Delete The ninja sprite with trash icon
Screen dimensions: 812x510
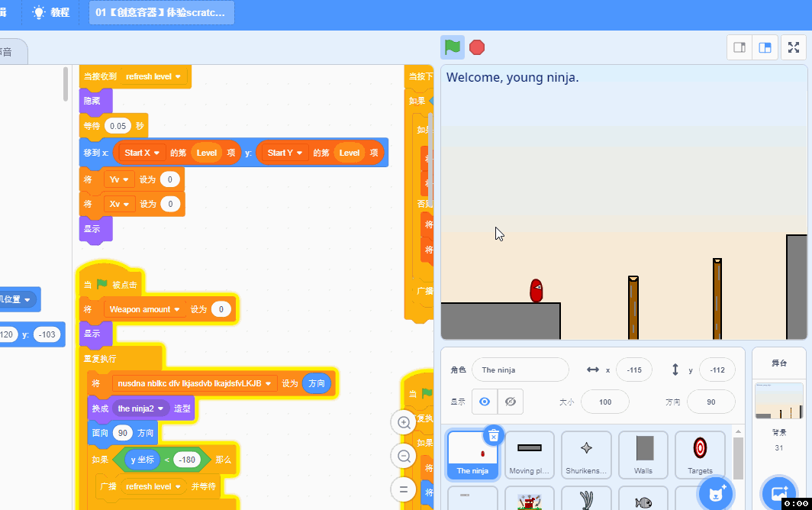[x=494, y=436]
